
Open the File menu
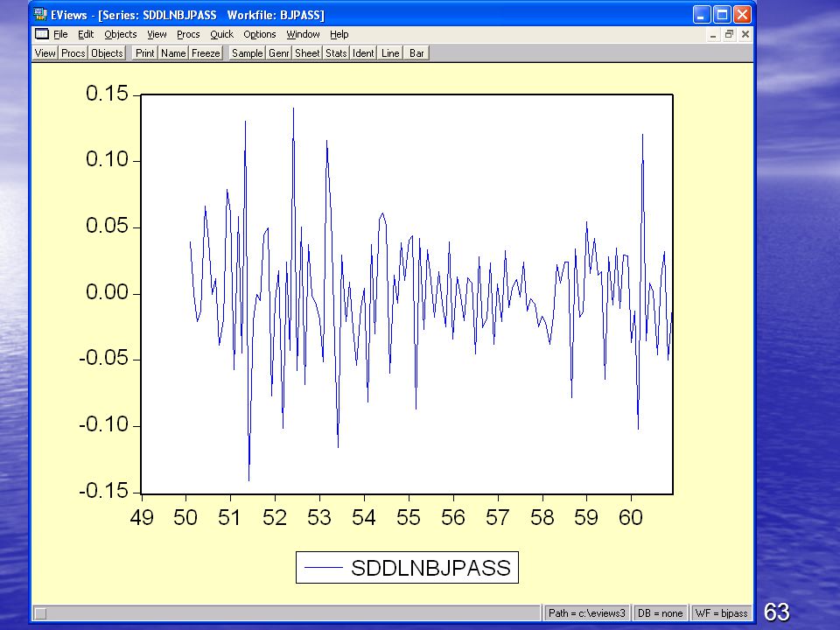(x=60, y=34)
